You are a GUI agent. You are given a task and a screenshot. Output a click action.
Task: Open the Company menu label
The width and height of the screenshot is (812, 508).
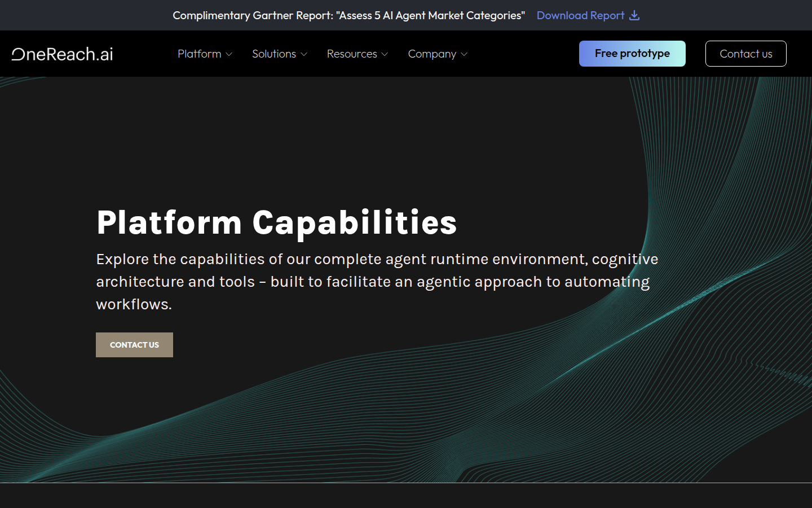[x=432, y=54]
